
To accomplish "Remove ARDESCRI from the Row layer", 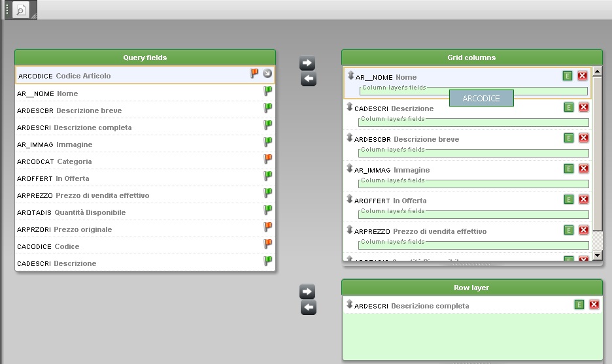I will pyautogui.click(x=594, y=305).
